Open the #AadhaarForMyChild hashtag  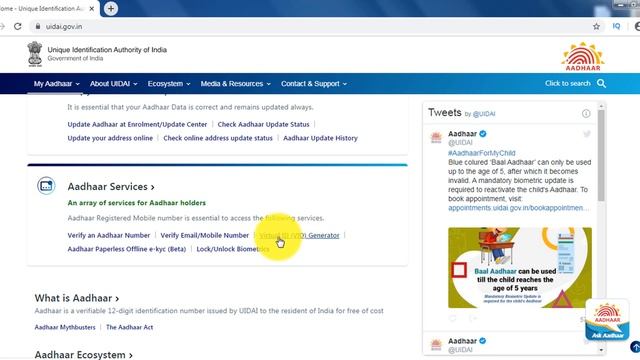point(482,153)
